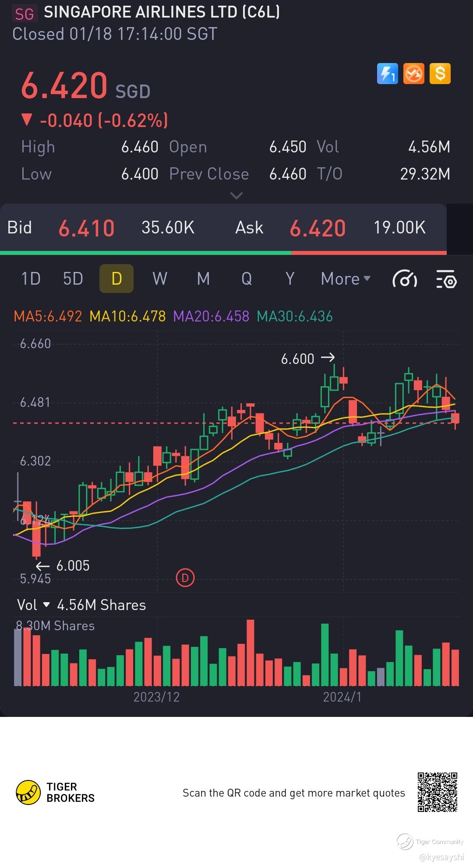Switch to the 5D chart tab

coord(73,279)
